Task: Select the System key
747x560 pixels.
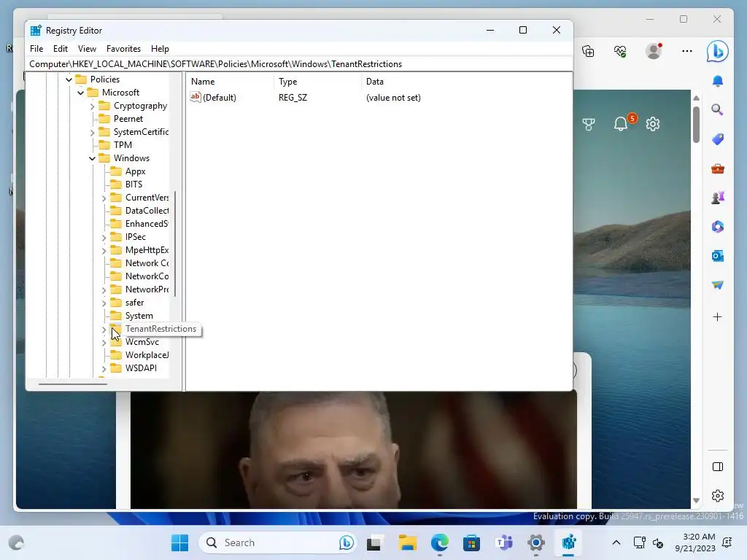Action: [x=139, y=316]
